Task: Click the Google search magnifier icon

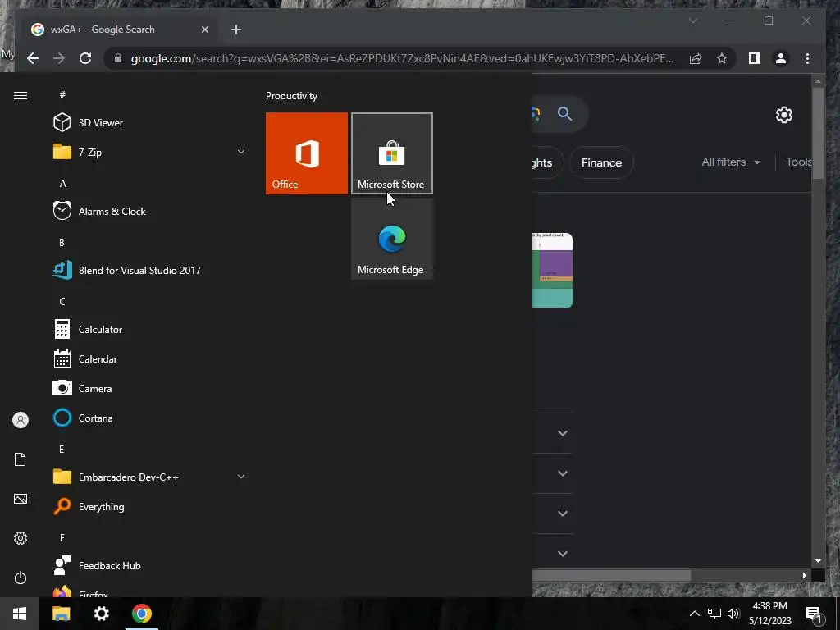Action: coord(564,113)
